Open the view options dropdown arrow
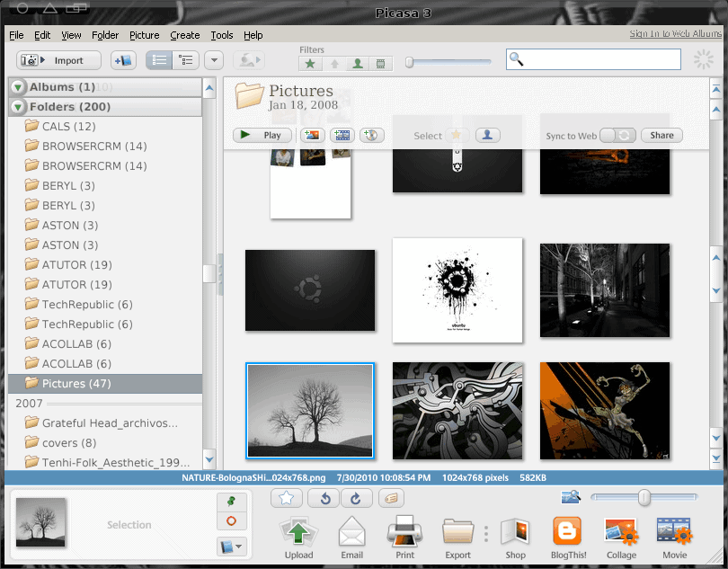 214,60
